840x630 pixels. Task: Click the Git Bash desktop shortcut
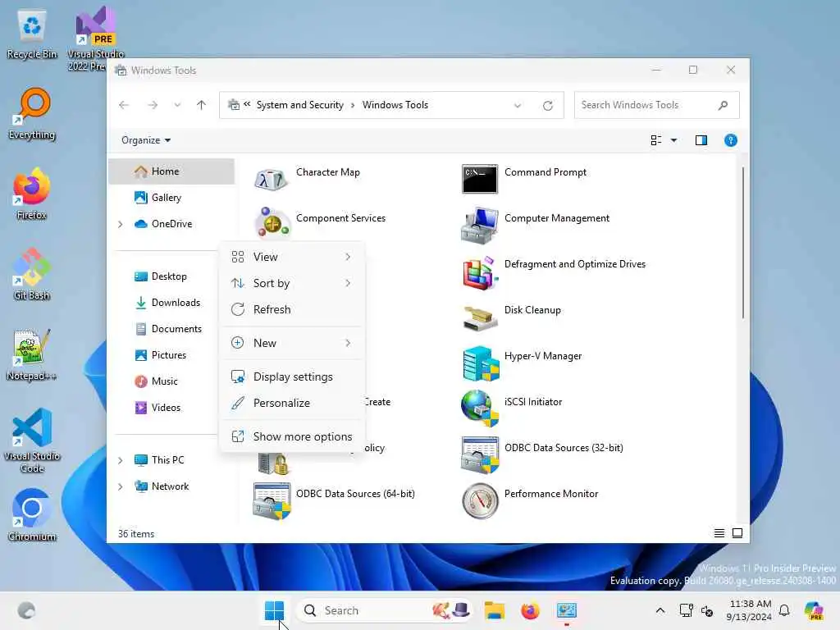point(32,274)
